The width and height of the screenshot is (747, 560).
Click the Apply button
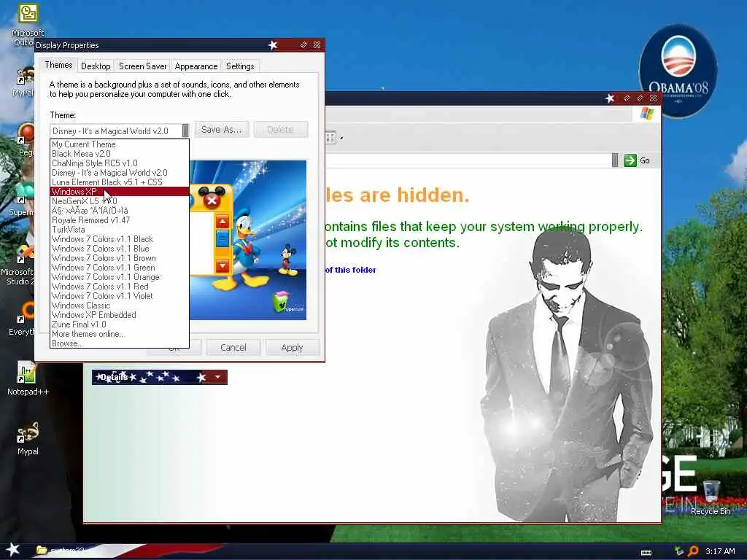292,348
